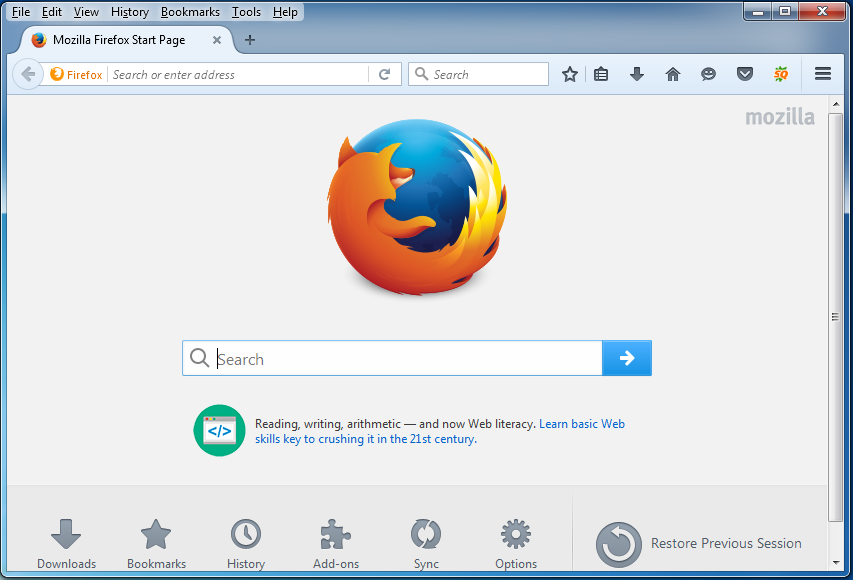This screenshot has height=580, width=853.
Task: Open Downloads from the start page
Action: [66, 544]
